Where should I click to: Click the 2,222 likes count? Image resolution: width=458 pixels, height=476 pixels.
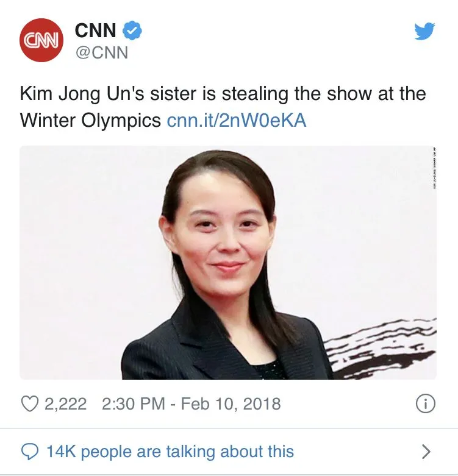click(x=66, y=404)
